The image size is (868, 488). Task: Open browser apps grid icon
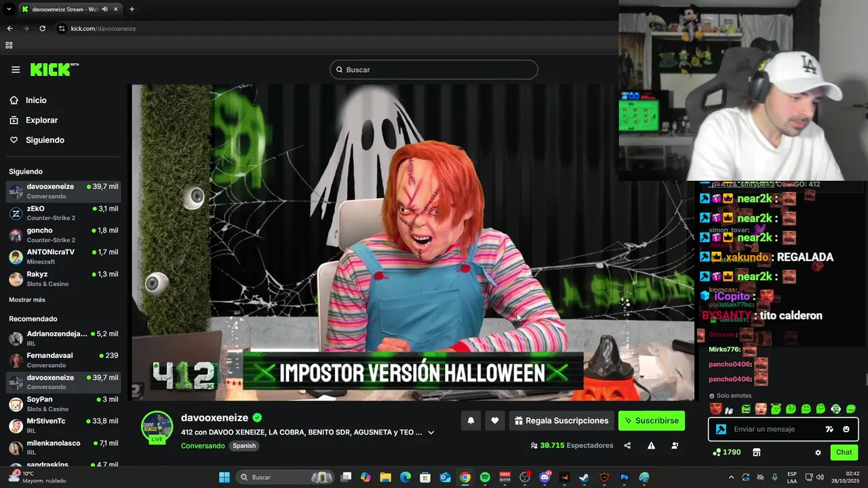(x=9, y=45)
